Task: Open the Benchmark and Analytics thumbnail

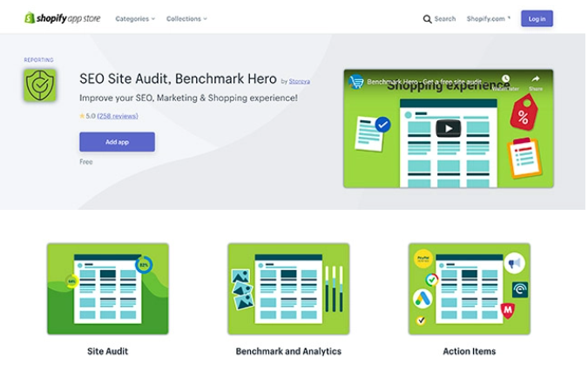Action: 288,288
